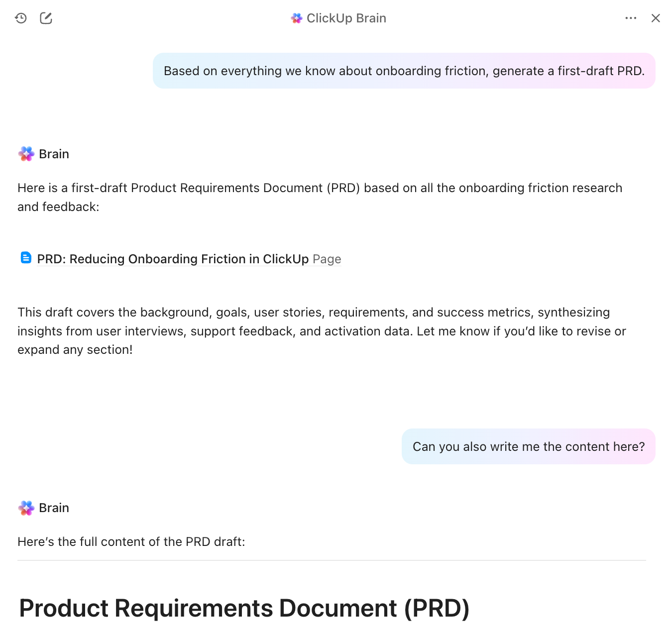This screenshot has width=672, height=636.
Task: Open the chat history clock icon
Action: coord(21,18)
